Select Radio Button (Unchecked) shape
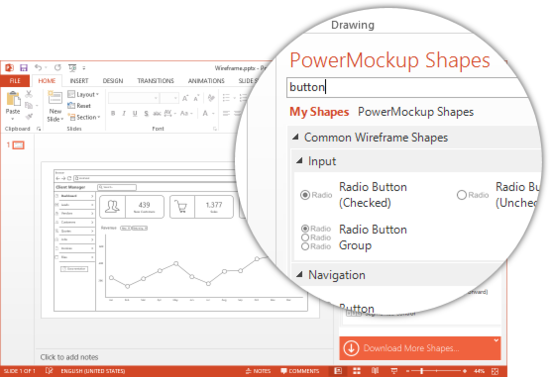Image resolution: width=550 pixels, height=377 pixels. (498, 195)
